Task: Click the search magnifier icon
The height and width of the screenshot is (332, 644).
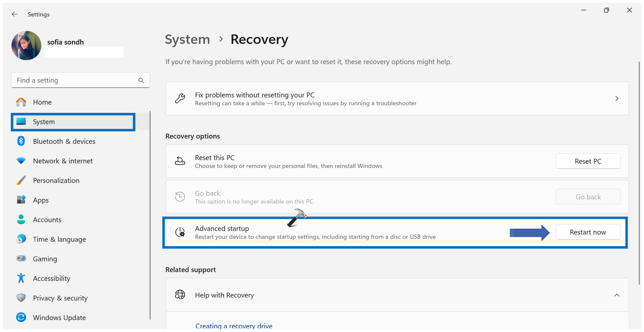Action: click(141, 80)
